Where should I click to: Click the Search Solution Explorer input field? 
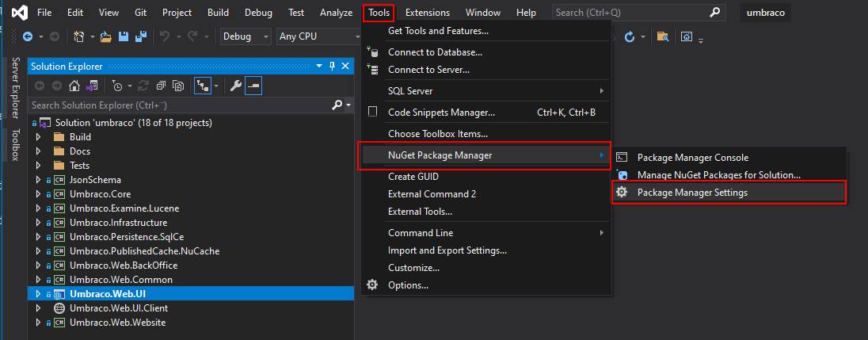[178, 105]
